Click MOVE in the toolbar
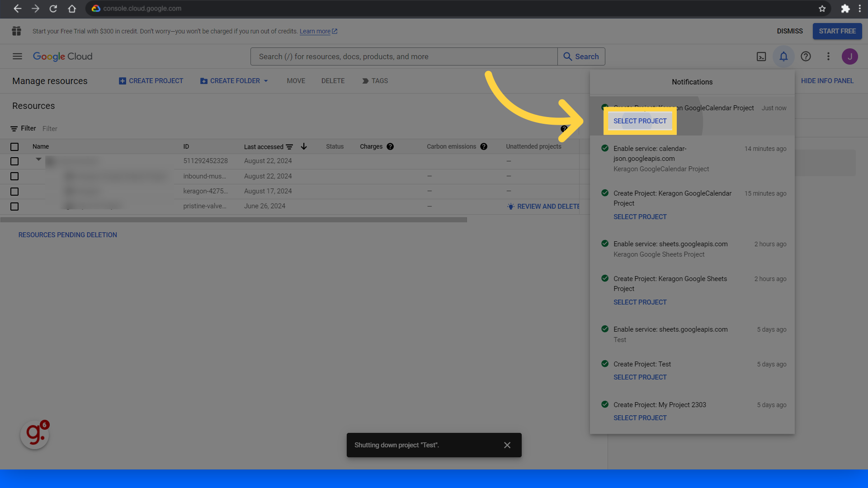Image resolution: width=868 pixels, height=488 pixels. (x=296, y=81)
